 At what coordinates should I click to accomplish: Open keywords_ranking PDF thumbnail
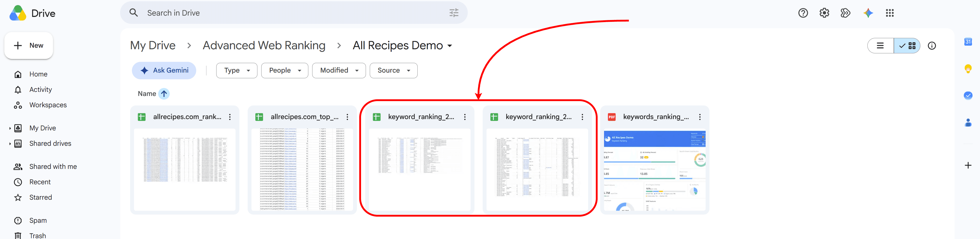(x=655, y=169)
